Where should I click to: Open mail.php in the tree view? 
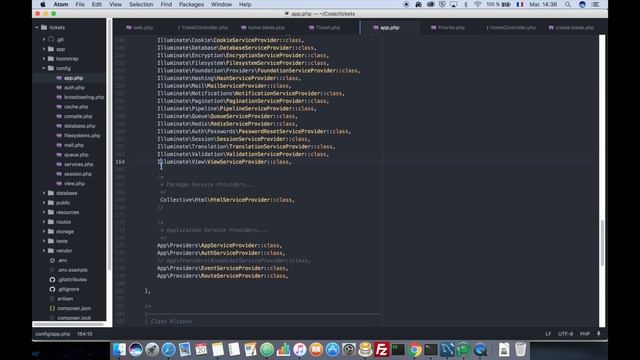pos(74,145)
